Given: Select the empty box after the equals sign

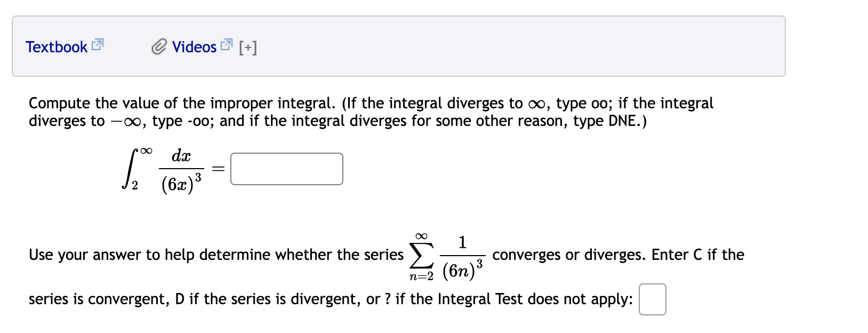Looking at the screenshot, I should point(286,168).
